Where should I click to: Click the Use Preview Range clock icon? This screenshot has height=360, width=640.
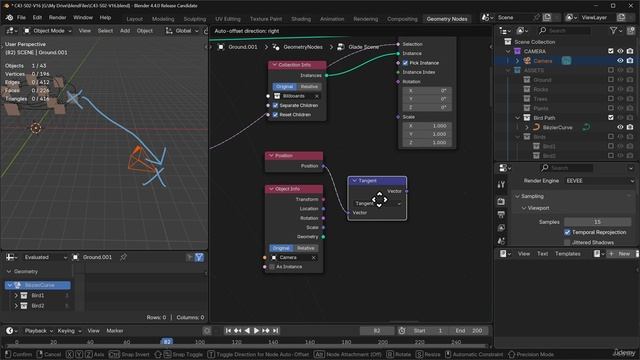[x=402, y=331]
